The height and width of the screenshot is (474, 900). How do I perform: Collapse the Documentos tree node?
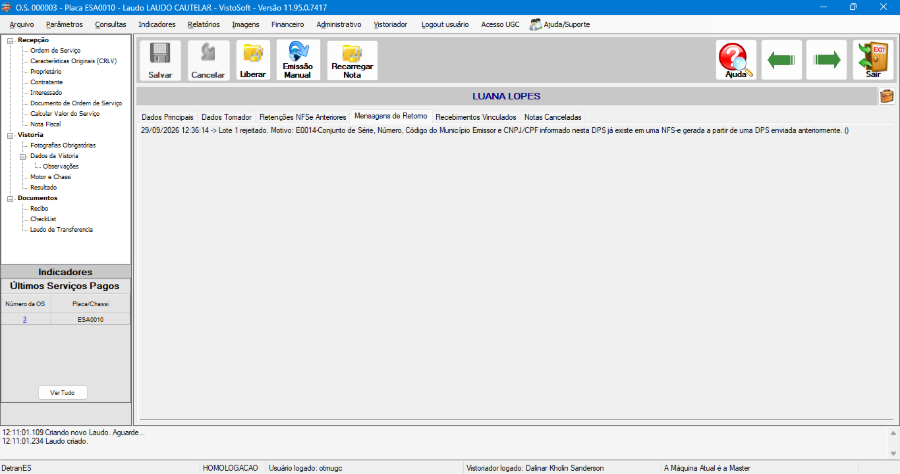pos(10,199)
